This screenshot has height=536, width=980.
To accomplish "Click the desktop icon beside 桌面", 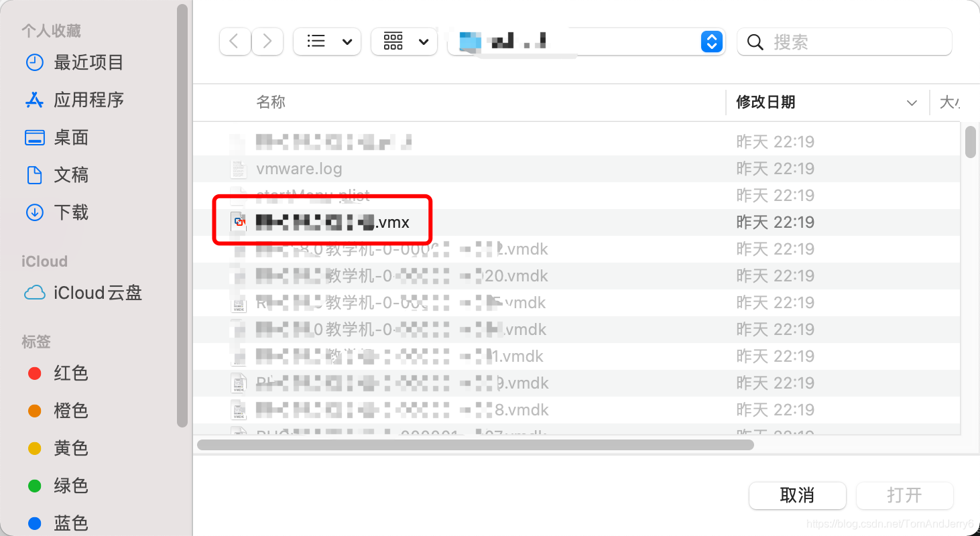I will 34,137.
